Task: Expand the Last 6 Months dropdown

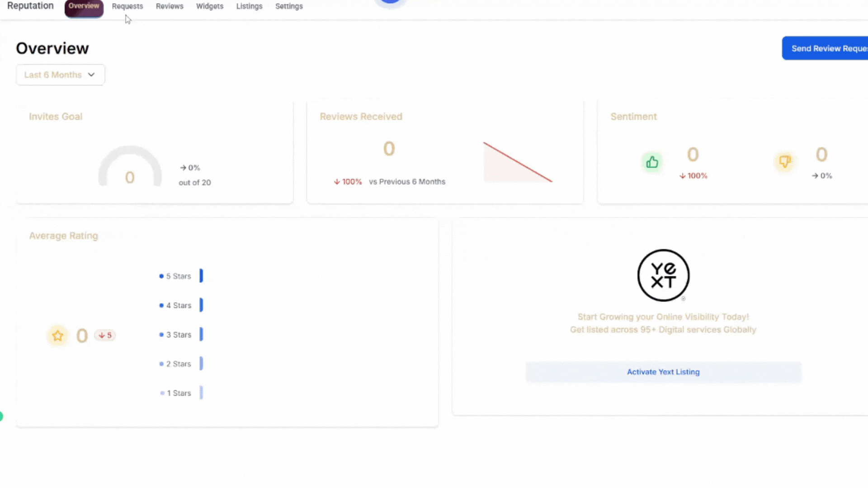Action: point(61,75)
